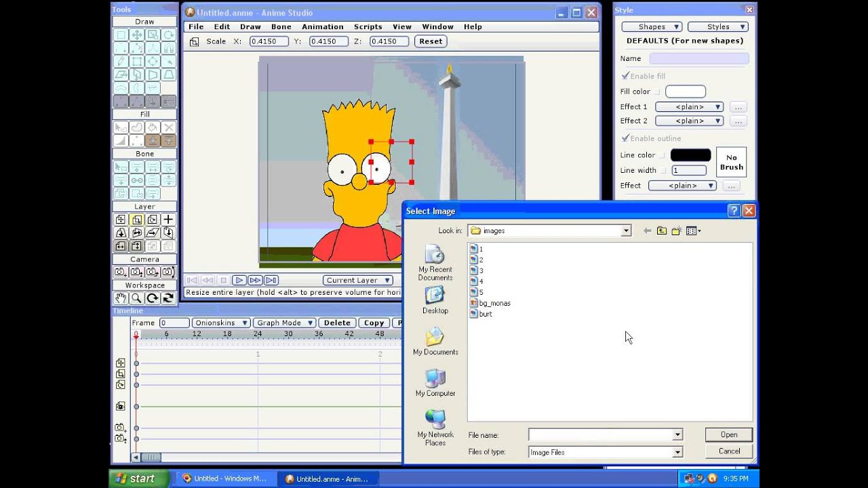
Task: Select the Rotate Layer tool in Layer section
Action: [153, 220]
